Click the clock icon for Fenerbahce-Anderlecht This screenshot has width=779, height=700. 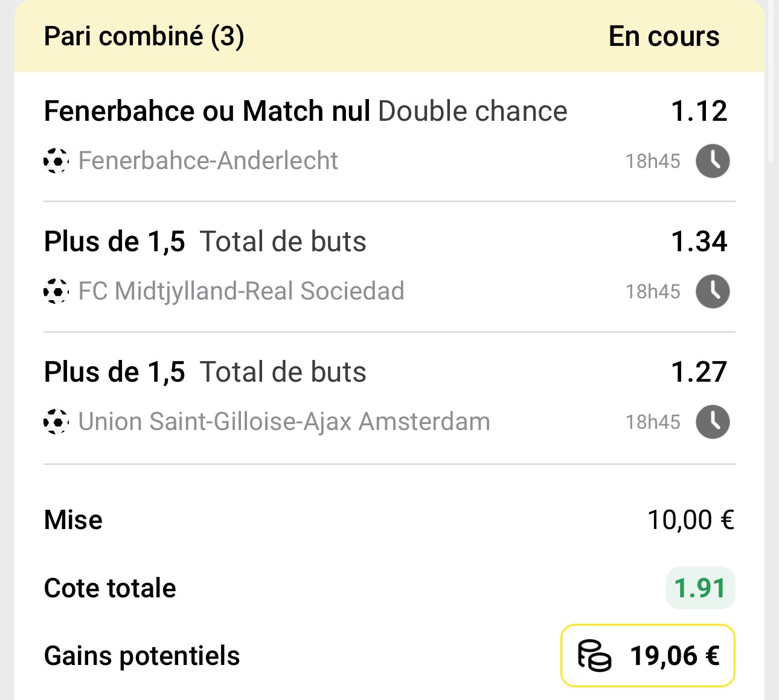tap(713, 161)
